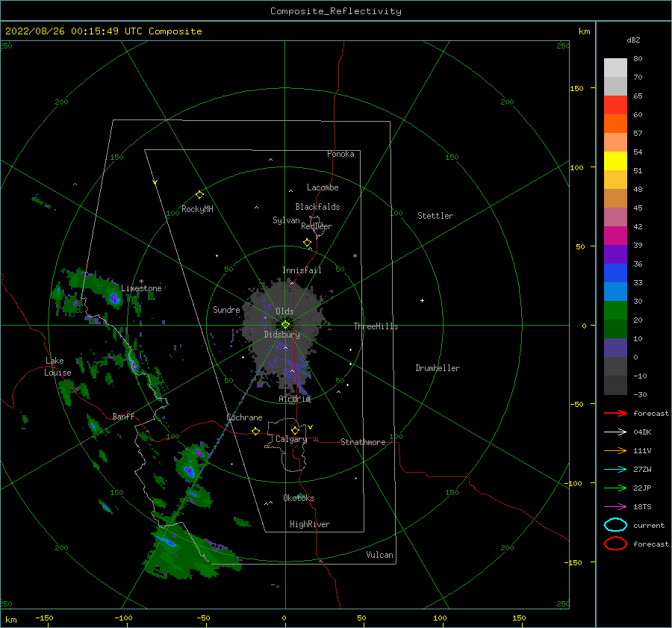Select the yellow radar-site diamond at map center
672x628 pixels.
[x=285, y=325]
